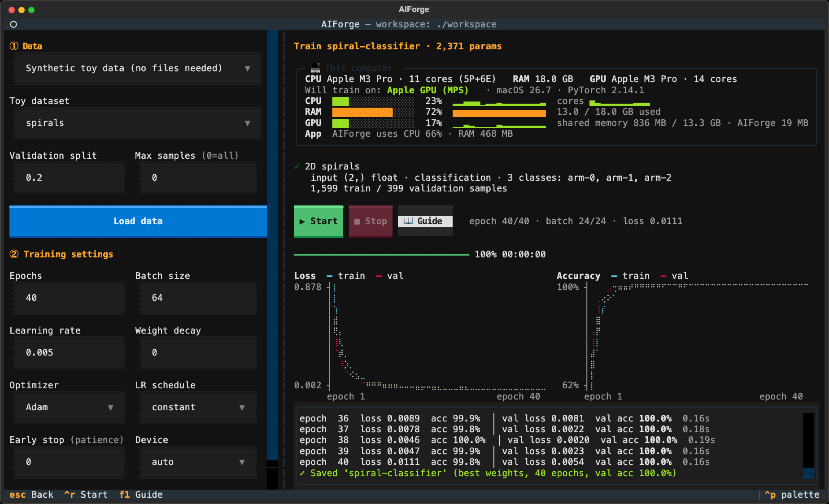
Task: Open the data source dropdown 'Synthetic toy data'
Action: coord(138,68)
